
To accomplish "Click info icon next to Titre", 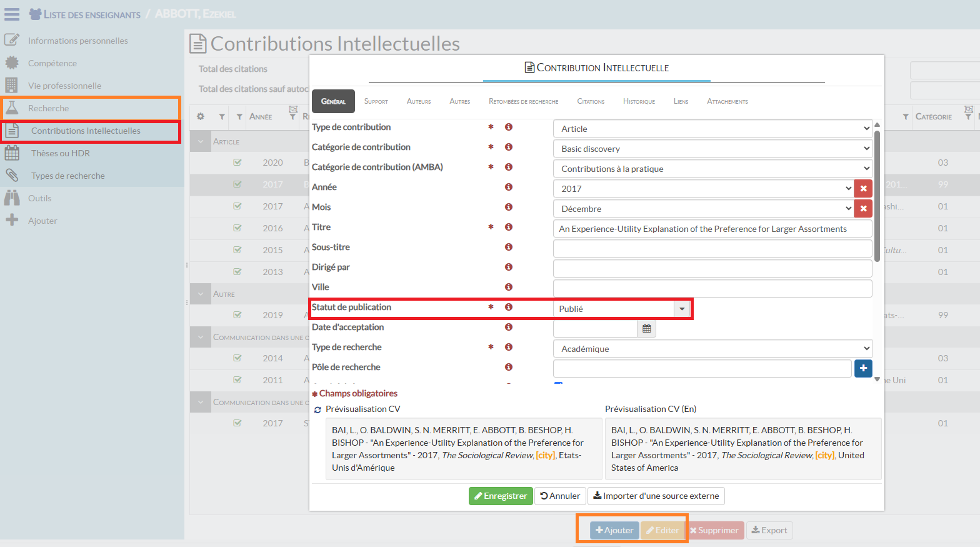I will 509,227.
